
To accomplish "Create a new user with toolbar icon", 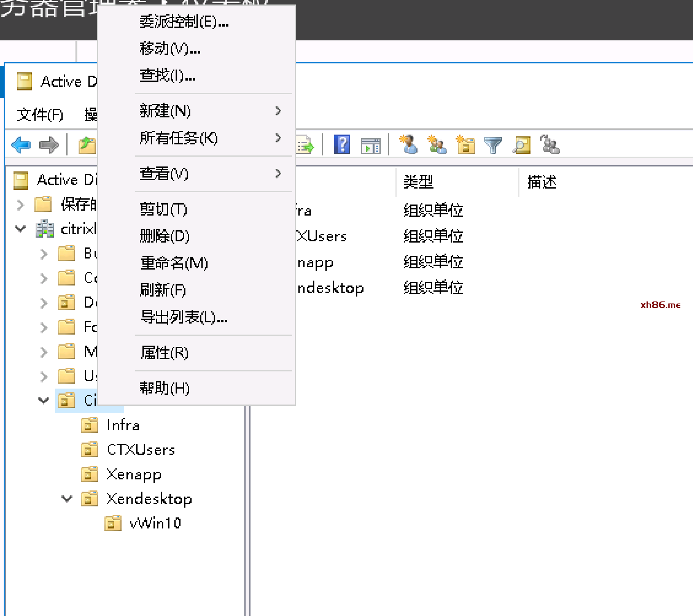I will pos(409,145).
